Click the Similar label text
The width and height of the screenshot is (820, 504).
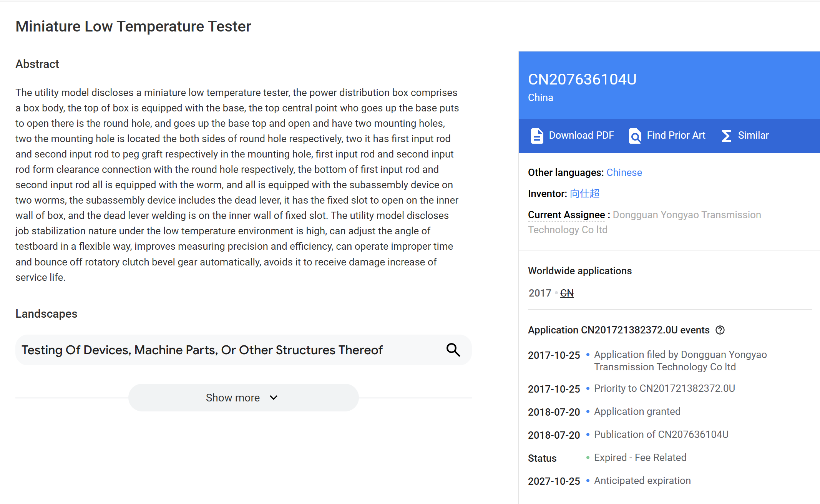(x=753, y=135)
